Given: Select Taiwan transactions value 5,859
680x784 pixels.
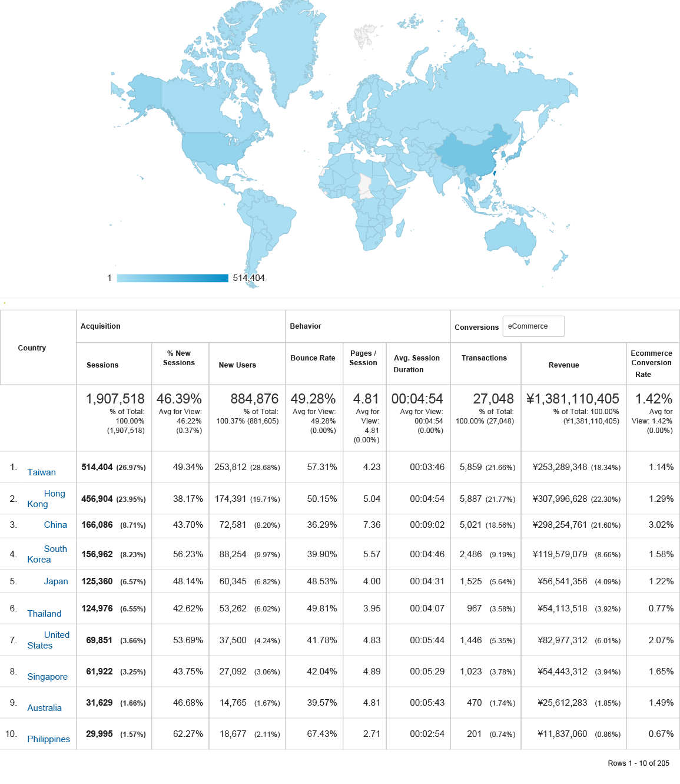Looking at the screenshot, I should 471,467.
